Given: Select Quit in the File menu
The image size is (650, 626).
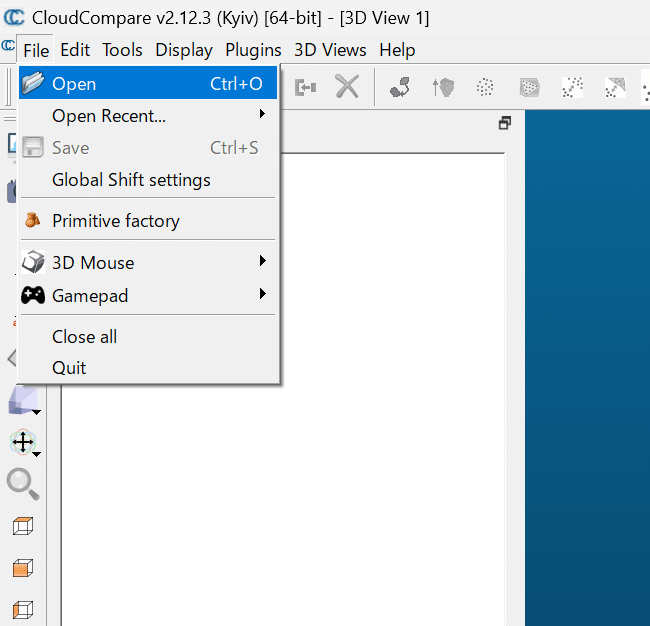Looking at the screenshot, I should tap(148, 367).
